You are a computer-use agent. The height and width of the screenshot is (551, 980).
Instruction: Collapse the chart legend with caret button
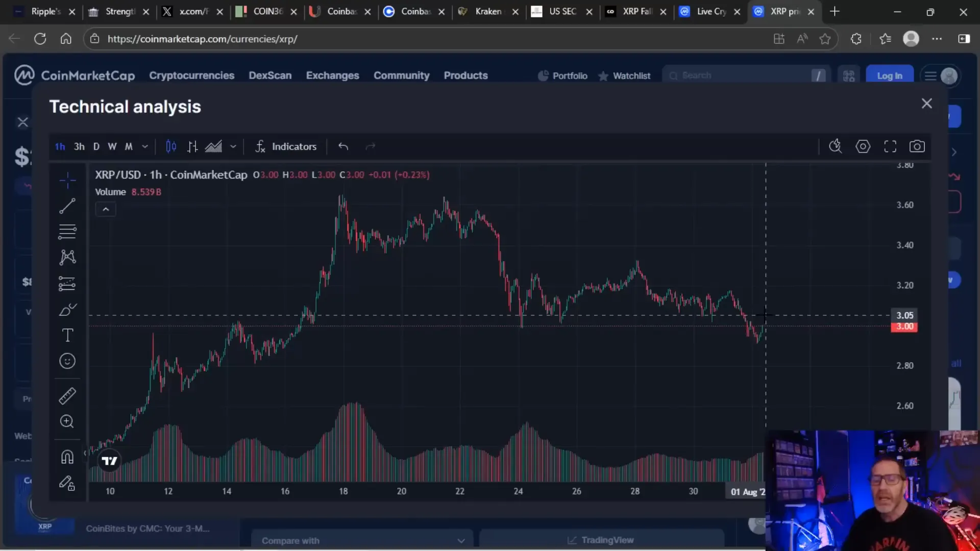pyautogui.click(x=106, y=210)
